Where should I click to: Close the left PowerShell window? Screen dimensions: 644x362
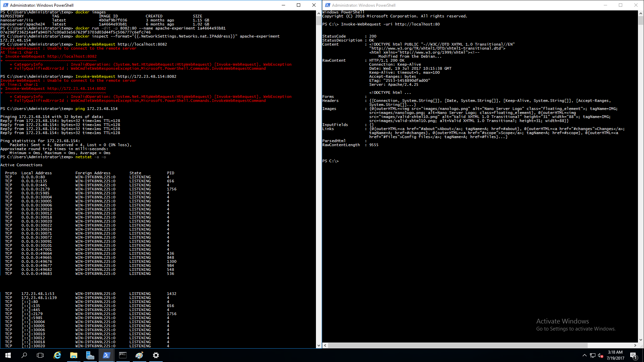[314, 5]
